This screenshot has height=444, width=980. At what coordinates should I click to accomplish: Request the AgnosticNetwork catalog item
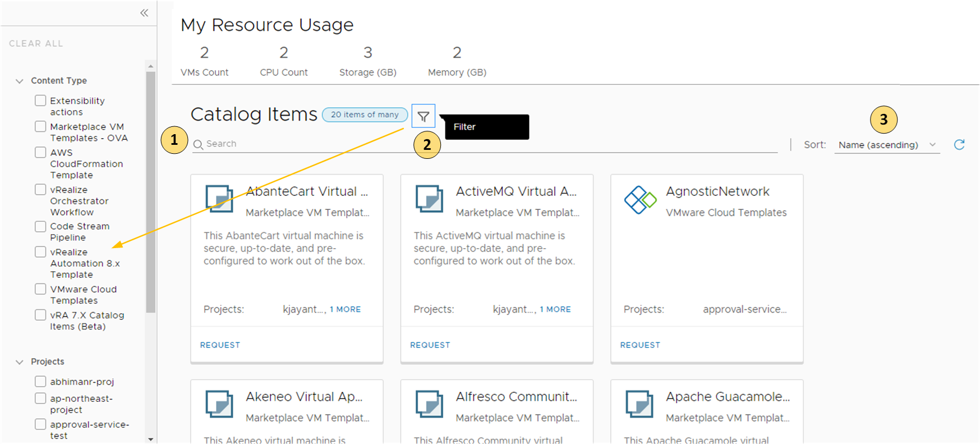[x=640, y=345]
